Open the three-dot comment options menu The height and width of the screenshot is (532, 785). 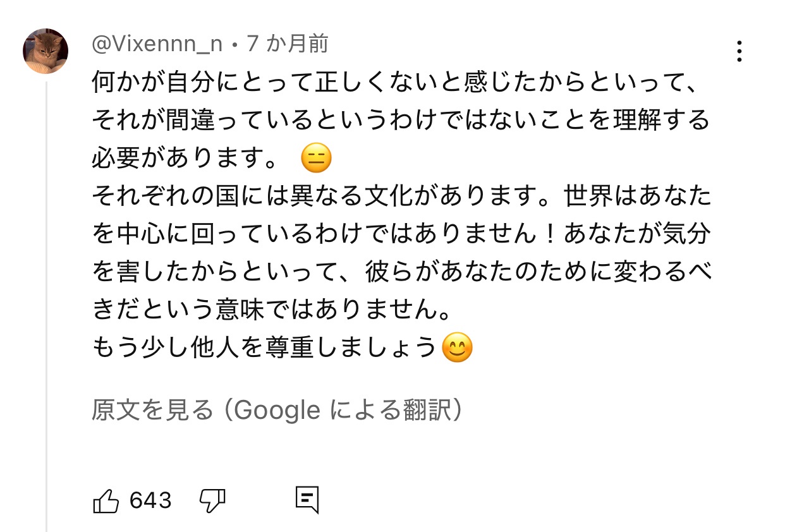tap(738, 51)
